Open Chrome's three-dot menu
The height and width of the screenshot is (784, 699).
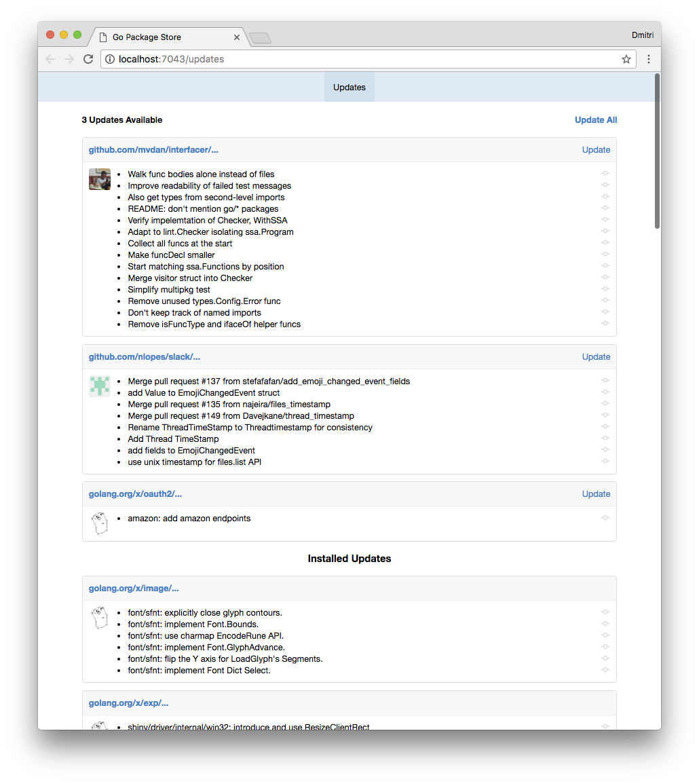(649, 59)
